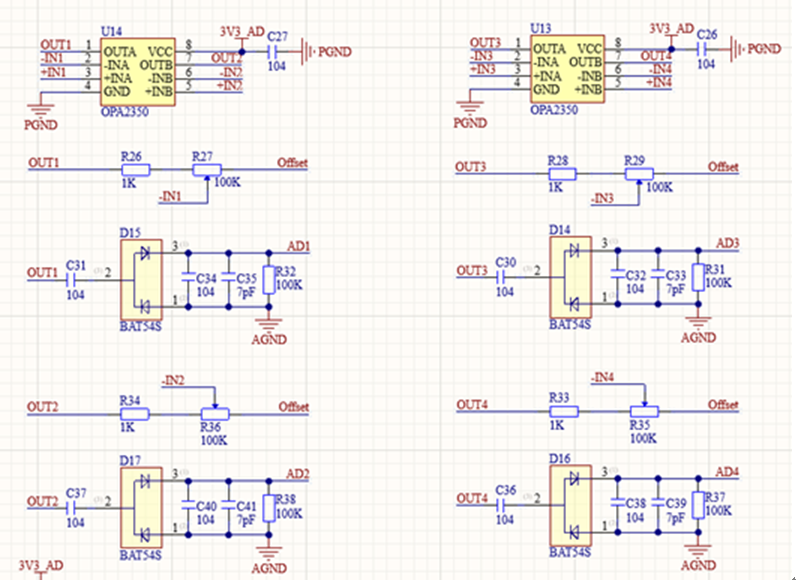
Task: Select resistor R38 100K symbol
Action: (x=269, y=508)
